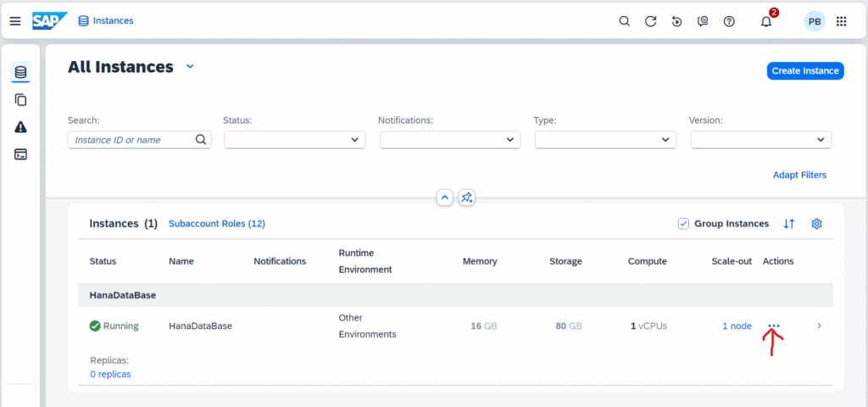Open the Version filter dropdown
The width and height of the screenshot is (868, 407).
(760, 140)
